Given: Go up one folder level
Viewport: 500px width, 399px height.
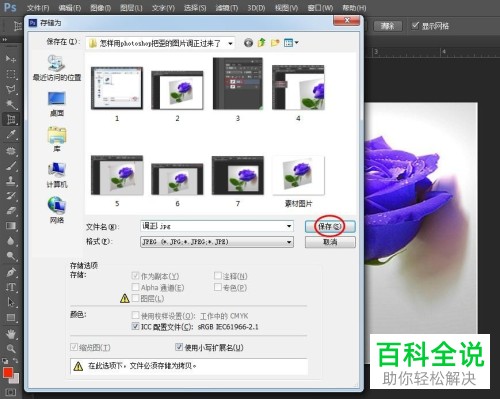Looking at the screenshot, I should pos(262,43).
